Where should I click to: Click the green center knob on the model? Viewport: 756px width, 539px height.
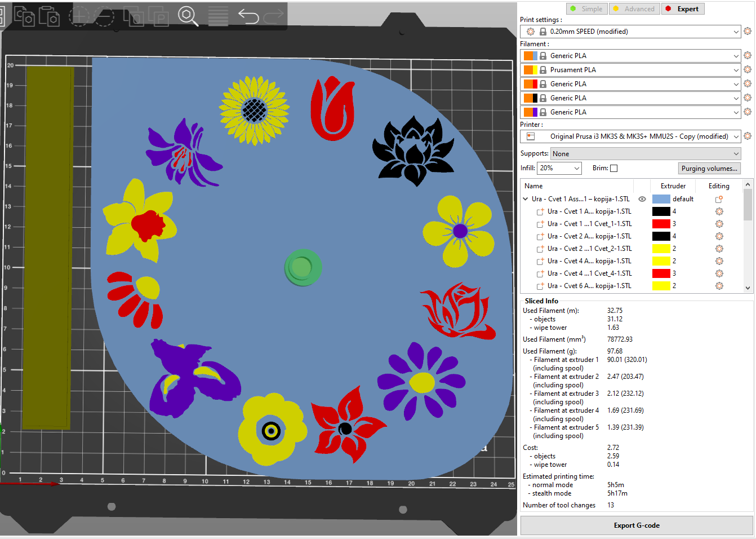303,268
